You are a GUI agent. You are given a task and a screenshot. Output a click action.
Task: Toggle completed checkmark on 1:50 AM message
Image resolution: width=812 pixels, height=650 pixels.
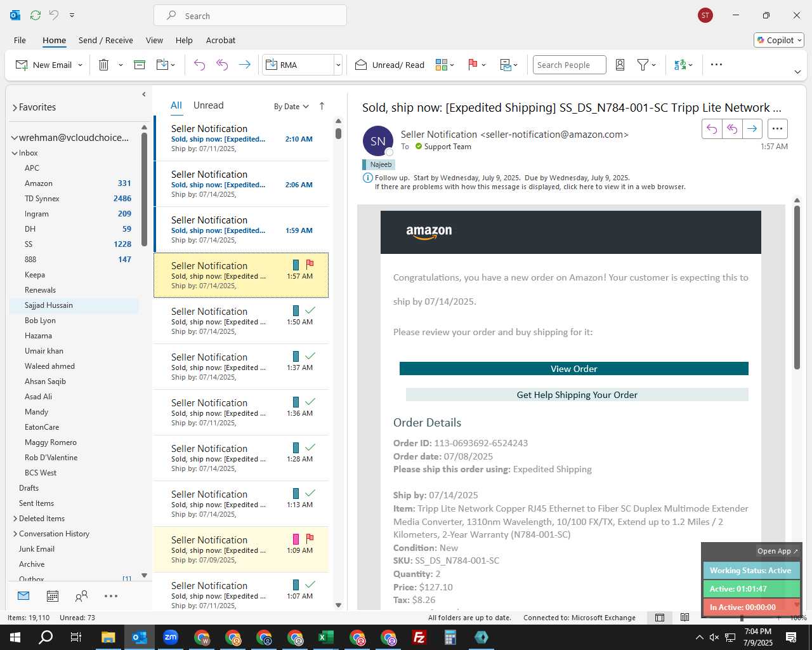pyautogui.click(x=310, y=310)
